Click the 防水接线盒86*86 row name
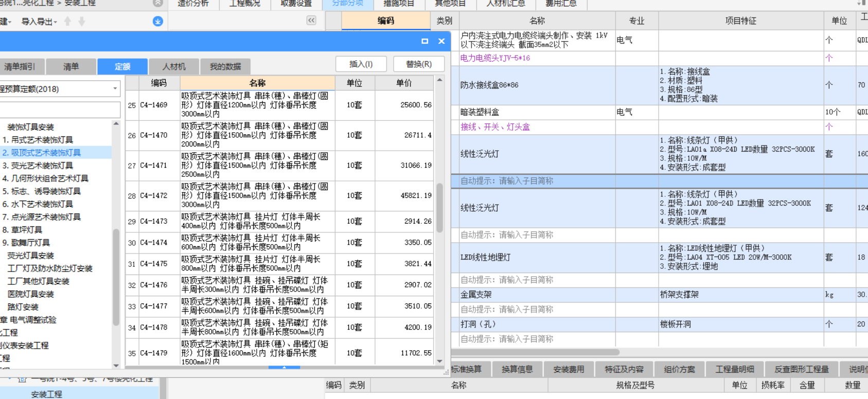Screen dimensions: 868x399 (x=489, y=85)
